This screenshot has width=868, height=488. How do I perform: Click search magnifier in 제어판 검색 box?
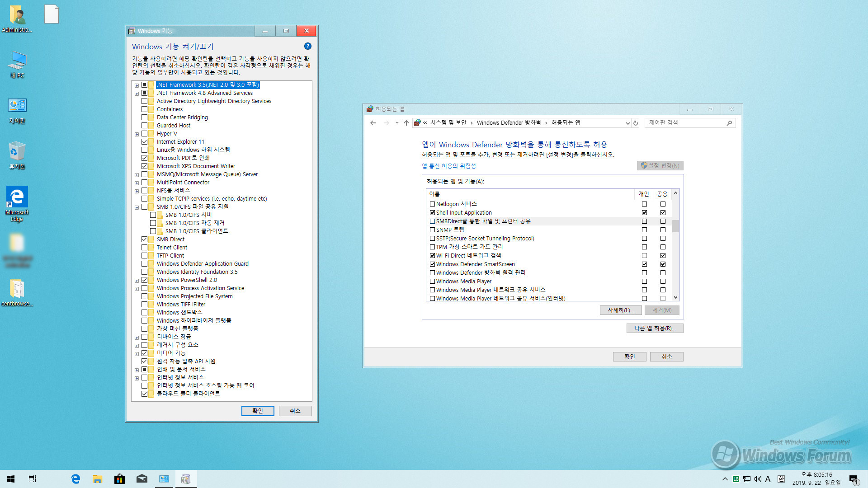729,123
